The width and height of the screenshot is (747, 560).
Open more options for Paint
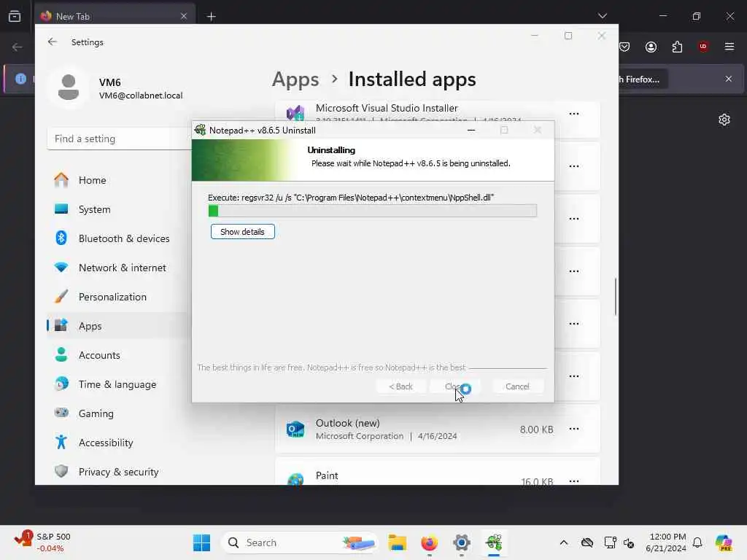(574, 481)
